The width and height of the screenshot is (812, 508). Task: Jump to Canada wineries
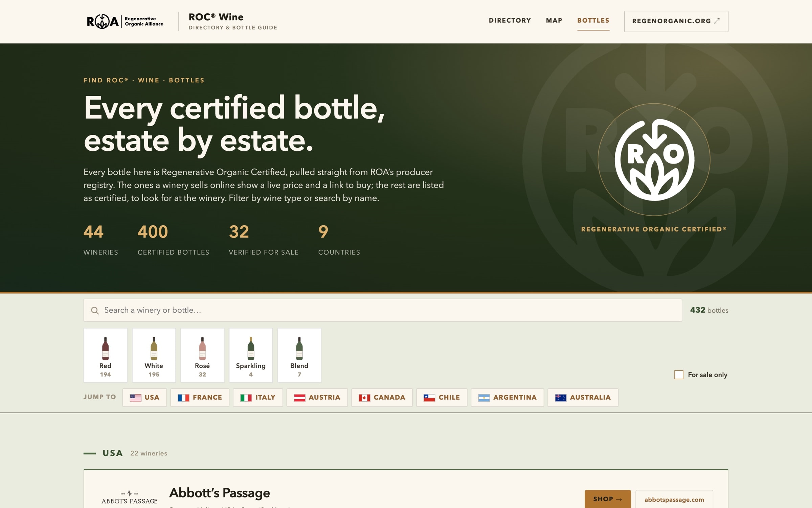tap(382, 398)
